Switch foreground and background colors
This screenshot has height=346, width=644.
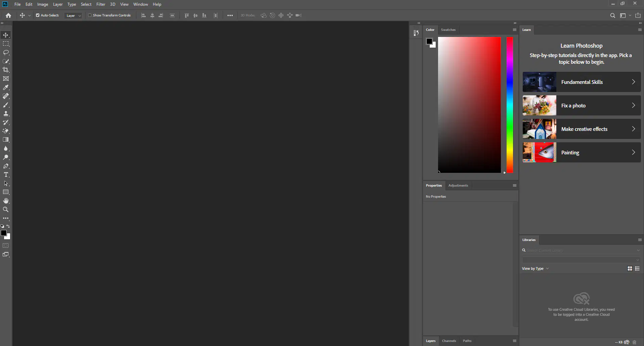click(8, 226)
